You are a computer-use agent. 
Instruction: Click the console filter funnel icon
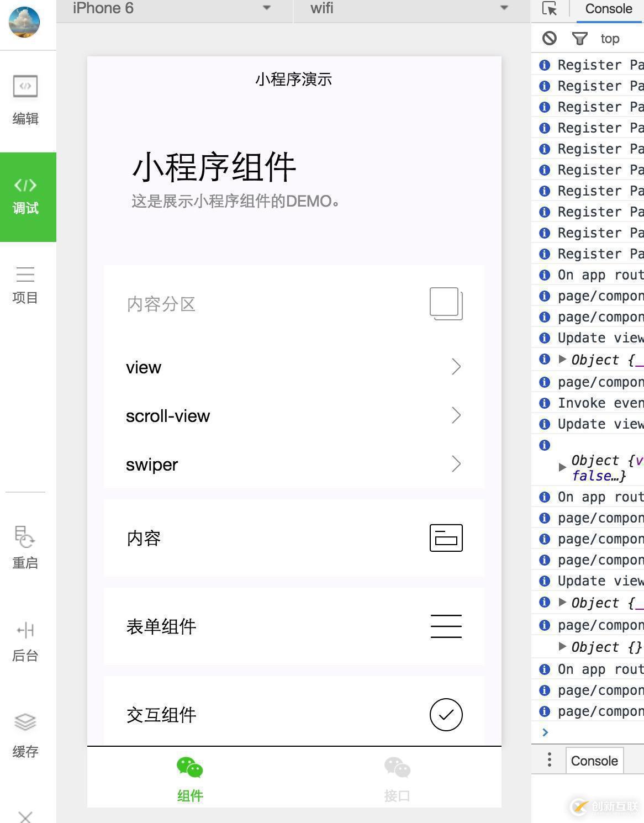(x=580, y=38)
